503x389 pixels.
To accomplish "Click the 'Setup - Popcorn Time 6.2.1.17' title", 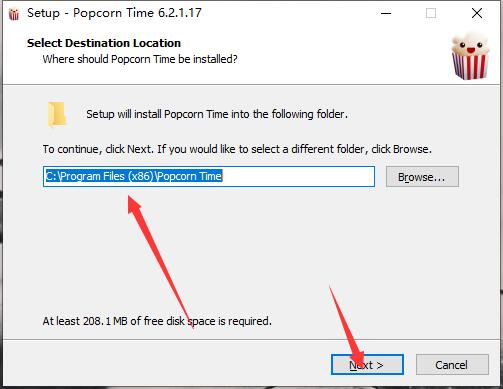I will point(114,13).
